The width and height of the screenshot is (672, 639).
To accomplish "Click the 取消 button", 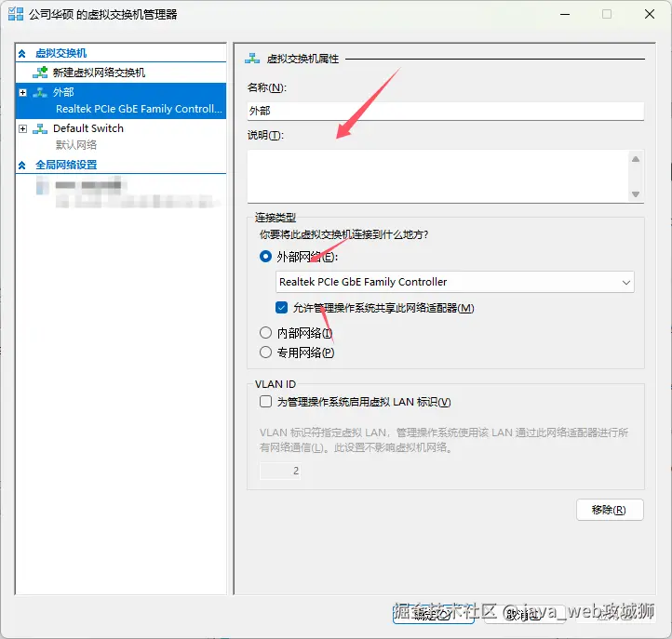I will (524, 614).
